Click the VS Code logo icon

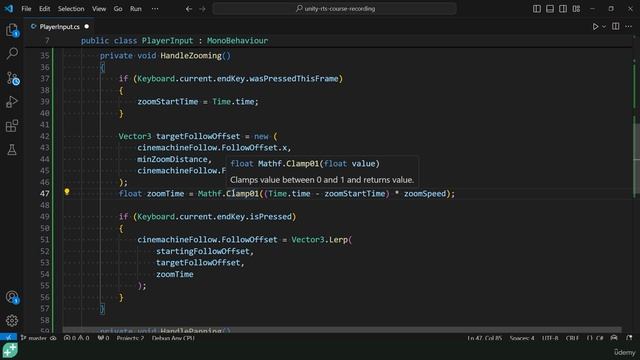coord(9,9)
